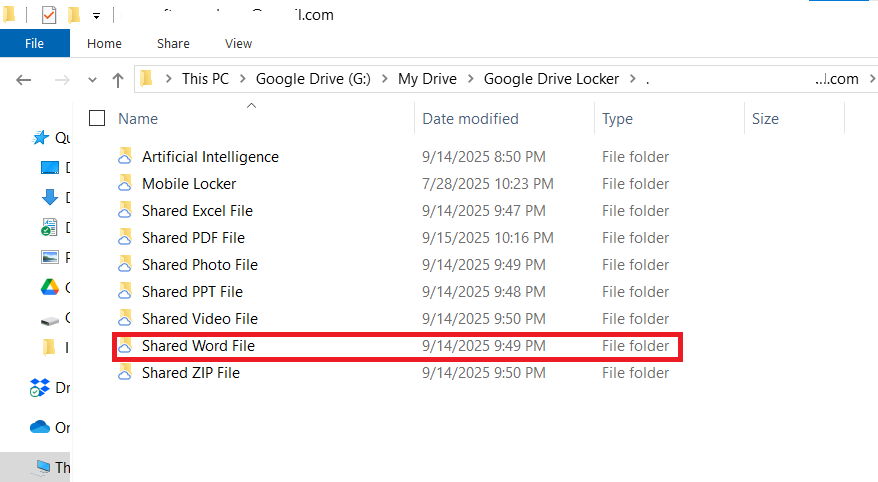878x482 pixels.
Task: Click the Dropbox icon in navigation pane
Action: (41, 388)
